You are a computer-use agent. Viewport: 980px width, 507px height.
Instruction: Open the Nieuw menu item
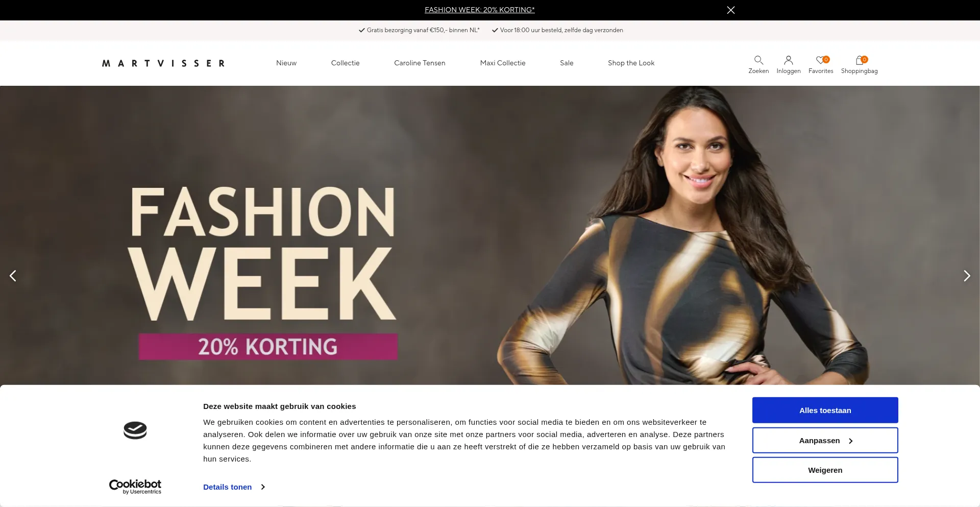point(286,63)
